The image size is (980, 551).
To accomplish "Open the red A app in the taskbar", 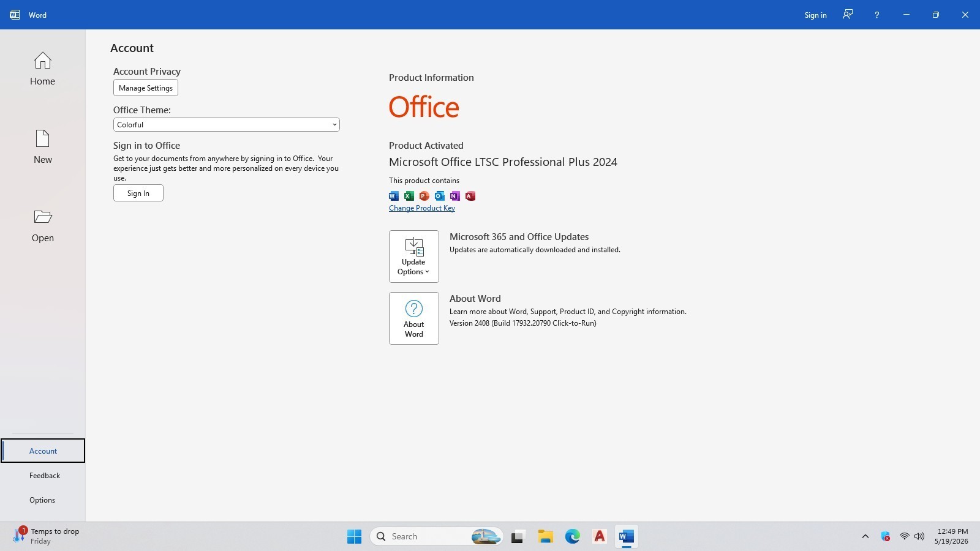I will (600, 537).
